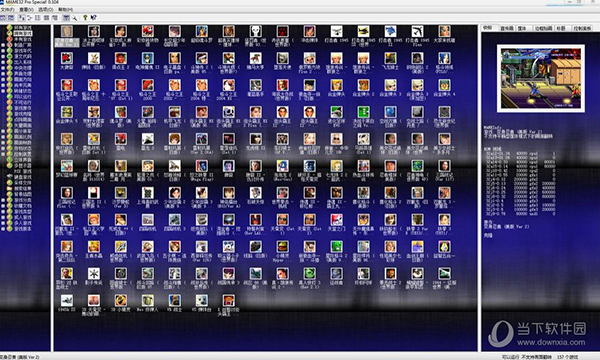Image resolution: width=600 pixels, height=360 pixels.
Task: Select the 堕落天使 game icon
Action: pyautogui.click(x=282, y=58)
